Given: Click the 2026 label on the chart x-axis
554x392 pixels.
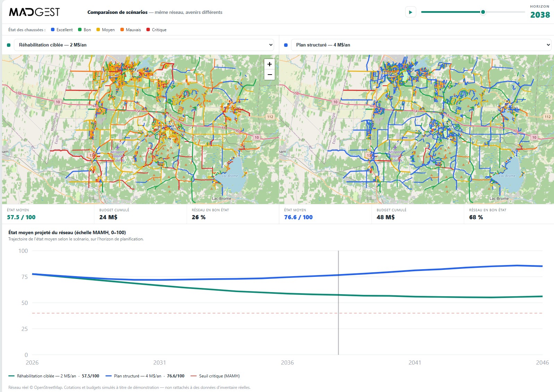Looking at the screenshot, I should 32,363.
